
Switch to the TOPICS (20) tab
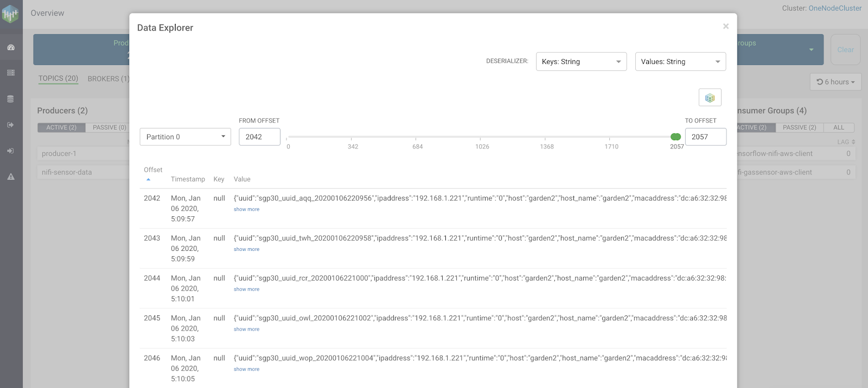58,79
